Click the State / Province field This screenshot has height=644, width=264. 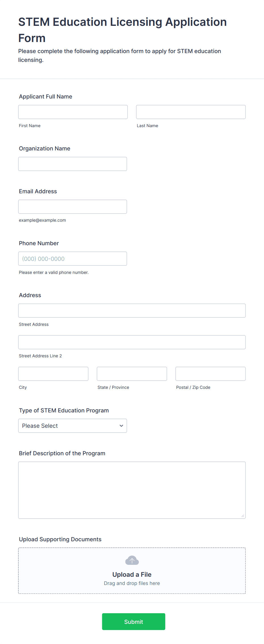pyautogui.click(x=132, y=374)
